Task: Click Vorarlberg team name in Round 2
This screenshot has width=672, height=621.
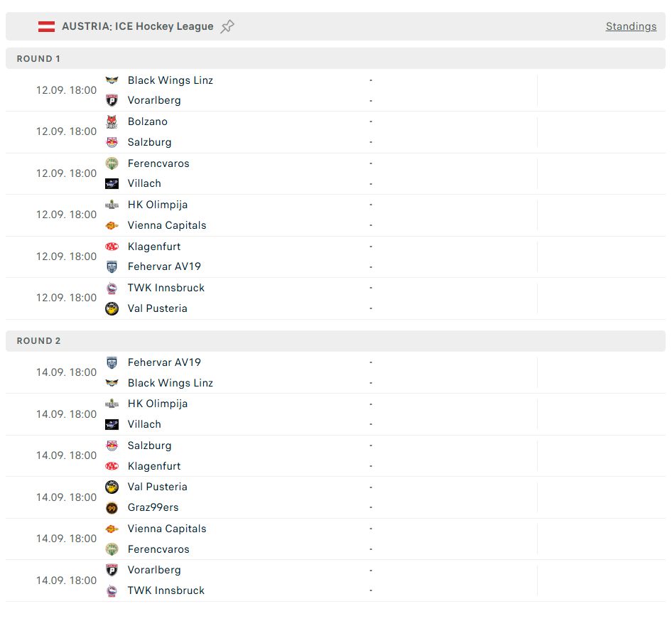Action: 154,570
